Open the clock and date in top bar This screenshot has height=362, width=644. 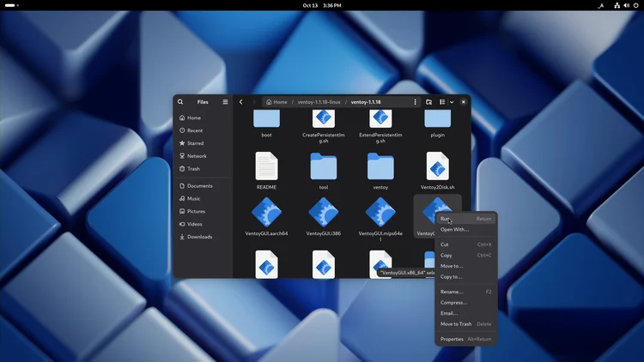coord(322,5)
